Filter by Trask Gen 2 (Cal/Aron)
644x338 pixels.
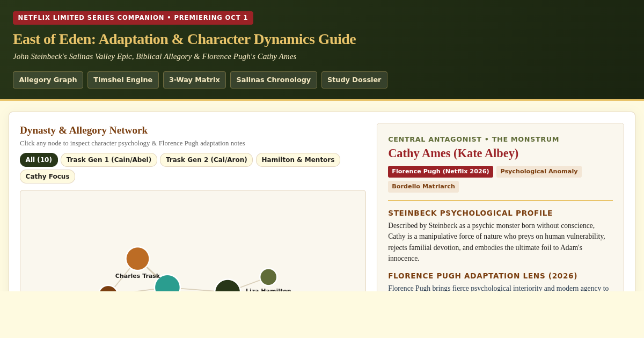[x=206, y=160]
